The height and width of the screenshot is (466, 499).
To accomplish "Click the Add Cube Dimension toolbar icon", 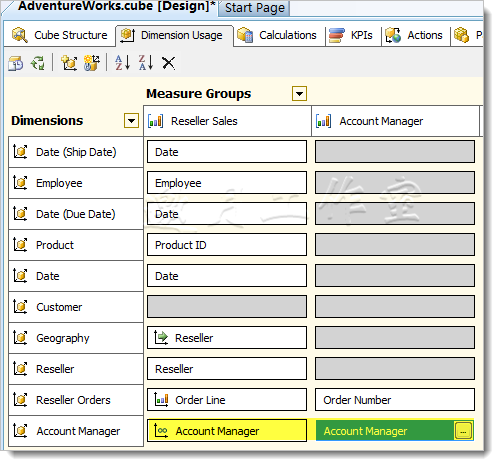I will click(x=69, y=63).
